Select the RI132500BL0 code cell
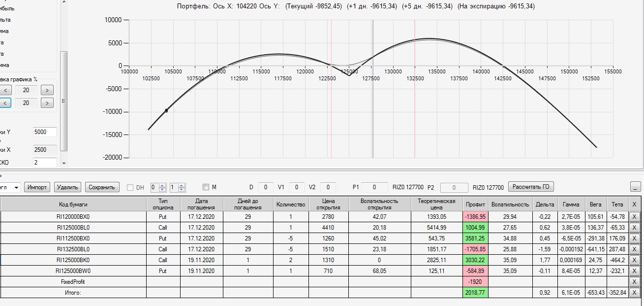644x306 pixels. 73,249
